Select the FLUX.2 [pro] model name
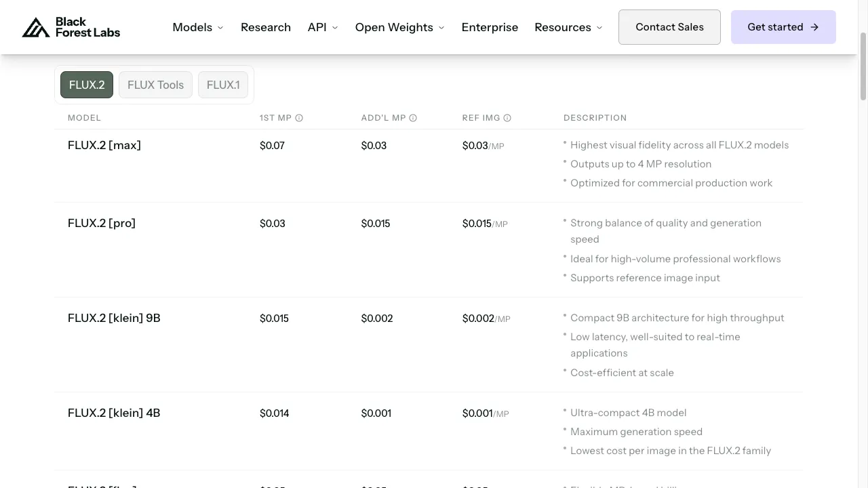Viewport: 868px width, 488px height. (x=102, y=223)
